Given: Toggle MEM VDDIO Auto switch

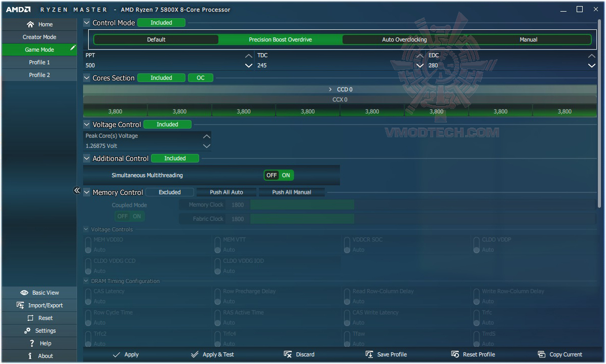Looking at the screenshot, I should pyautogui.click(x=88, y=245).
